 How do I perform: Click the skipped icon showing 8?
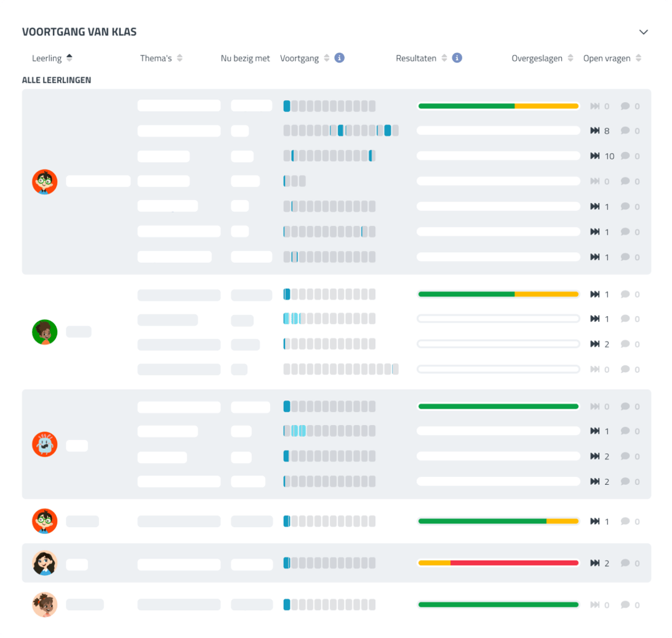click(595, 131)
